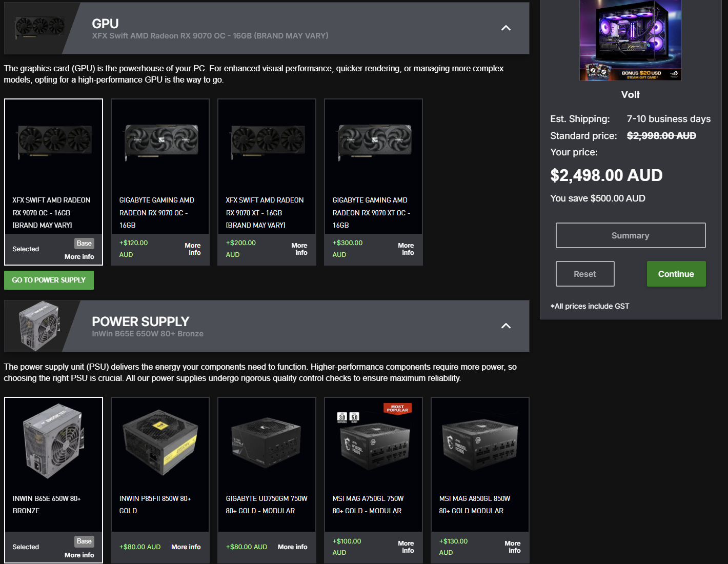The height and width of the screenshot is (564, 728).
Task: Open More info for Gigabyte UD750GM
Action: (x=292, y=547)
